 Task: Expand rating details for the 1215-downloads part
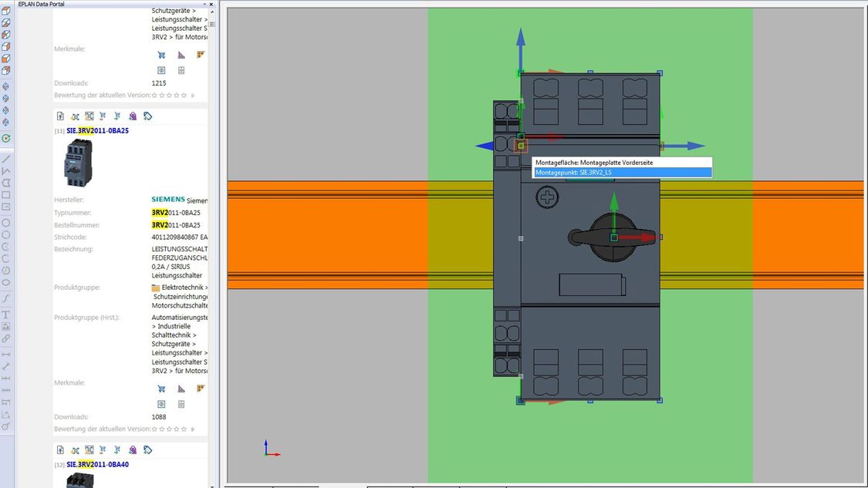193,95
